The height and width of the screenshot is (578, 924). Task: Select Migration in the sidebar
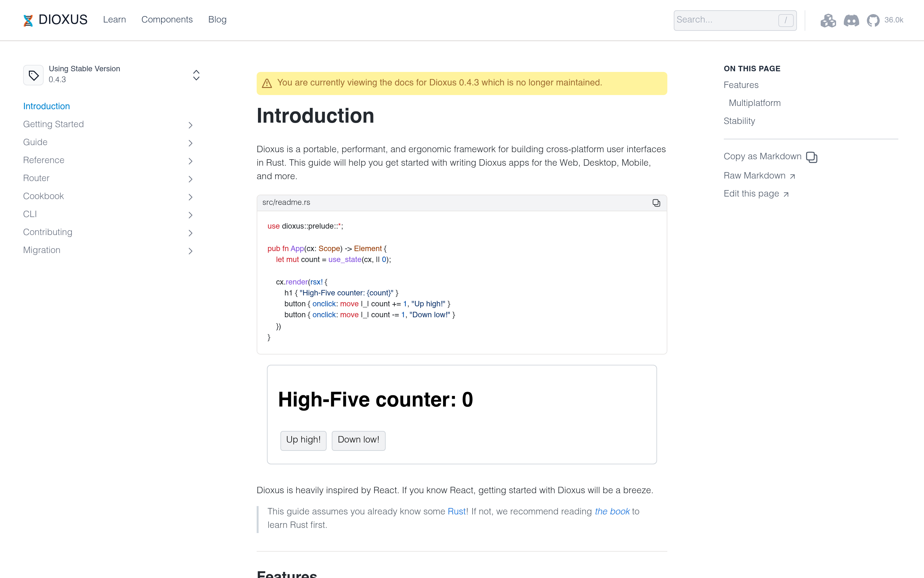pyautogui.click(x=42, y=250)
